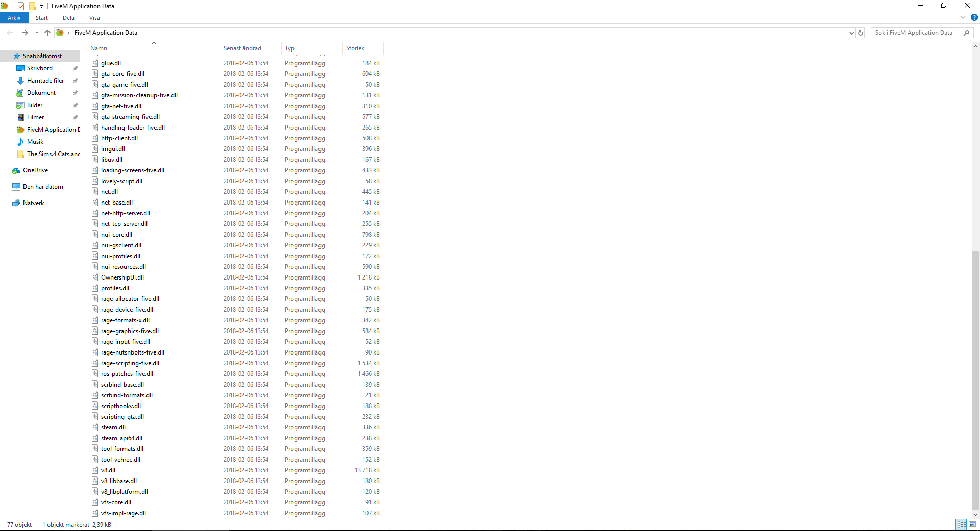
Task: Expand the ribbon with the chevron
Action: pos(963,18)
